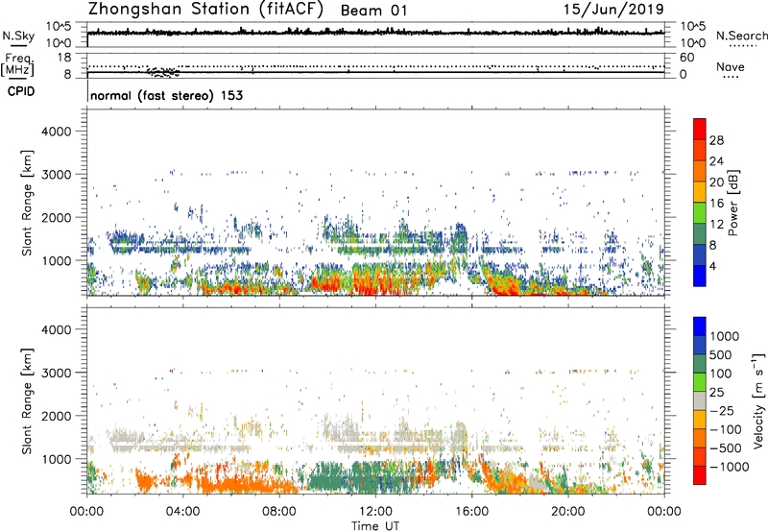Click the date '15/Jun/2019'
This screenshot has width=768, height=532.
613,9
